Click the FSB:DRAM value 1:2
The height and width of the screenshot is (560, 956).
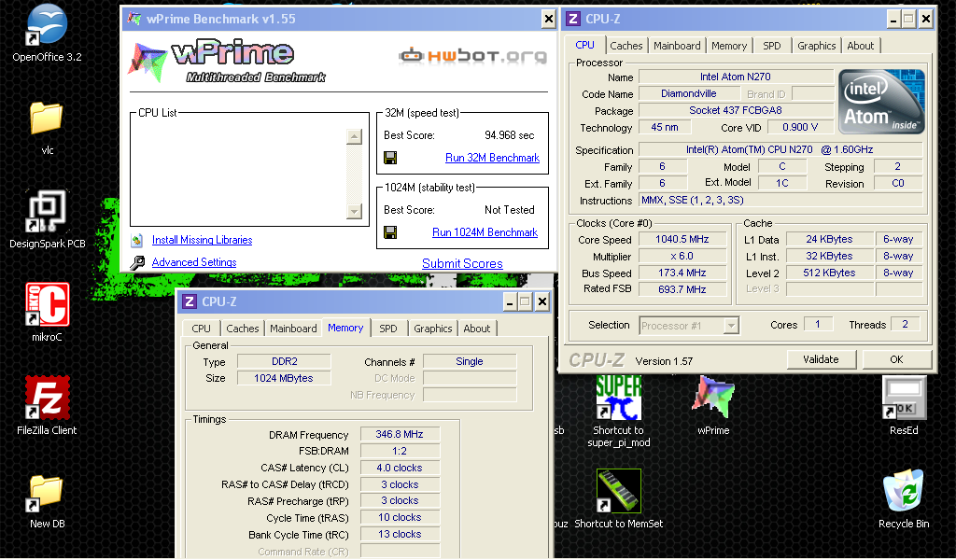[x=400, y=451]
